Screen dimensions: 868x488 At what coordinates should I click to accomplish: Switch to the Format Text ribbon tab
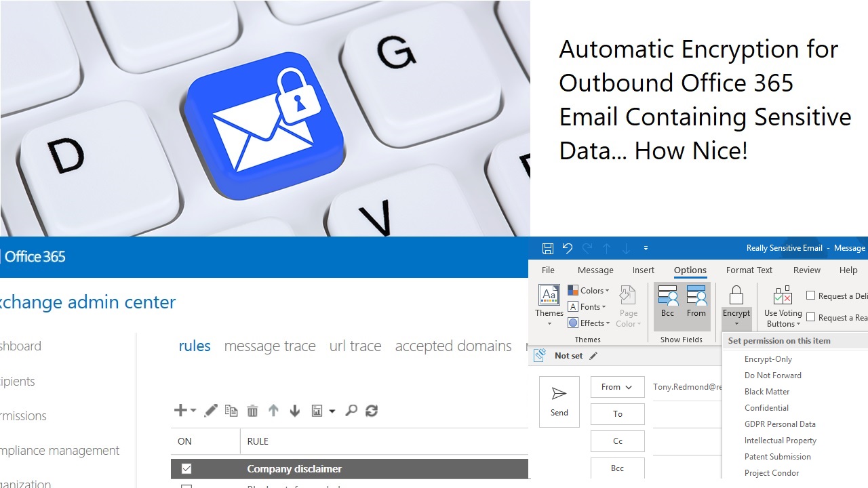click(749, 270)
